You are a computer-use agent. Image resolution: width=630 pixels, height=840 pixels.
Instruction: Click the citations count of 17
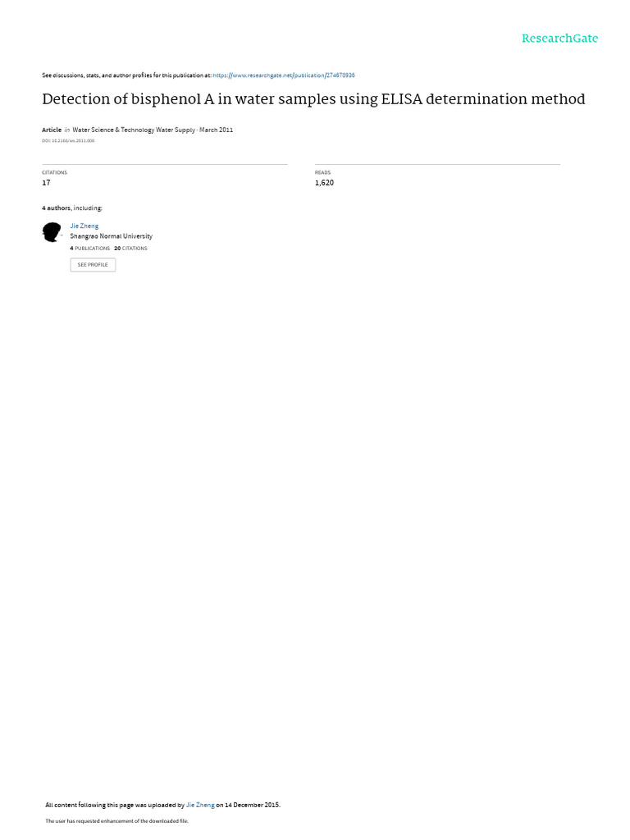46,183
